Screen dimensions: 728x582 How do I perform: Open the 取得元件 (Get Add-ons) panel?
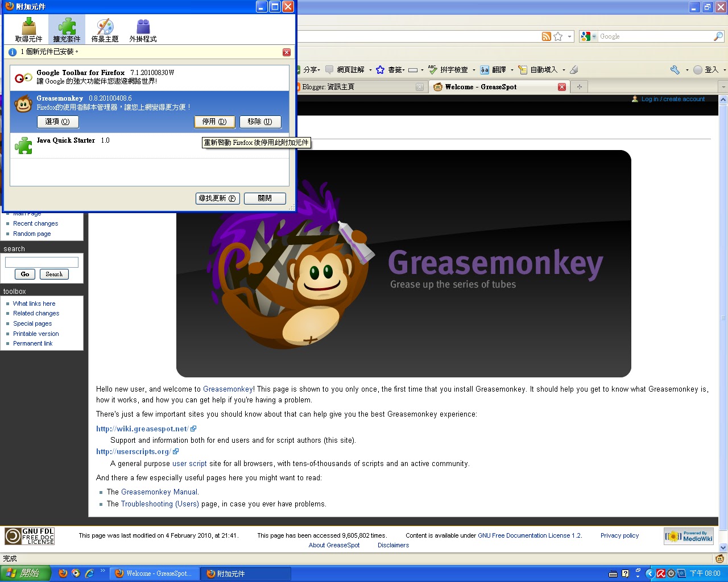29,30
